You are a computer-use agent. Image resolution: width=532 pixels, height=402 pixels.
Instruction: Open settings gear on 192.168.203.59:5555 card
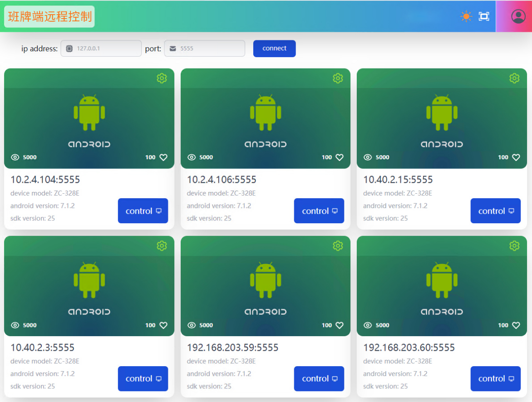338,246
